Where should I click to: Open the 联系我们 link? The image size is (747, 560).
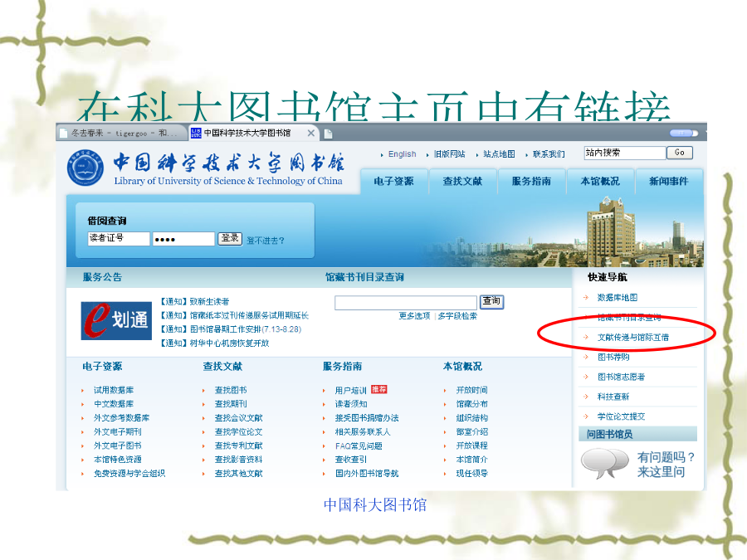(x=549, y=153)
